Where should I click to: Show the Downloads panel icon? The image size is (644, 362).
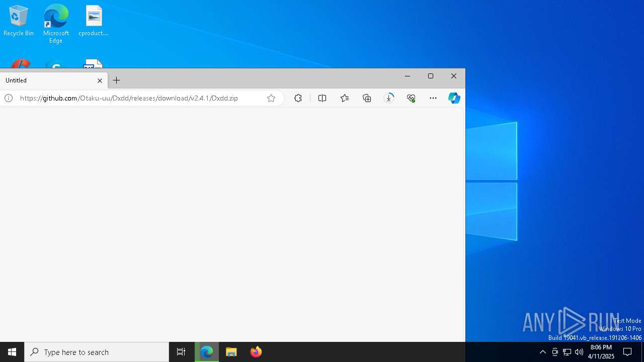coord(389,98)
